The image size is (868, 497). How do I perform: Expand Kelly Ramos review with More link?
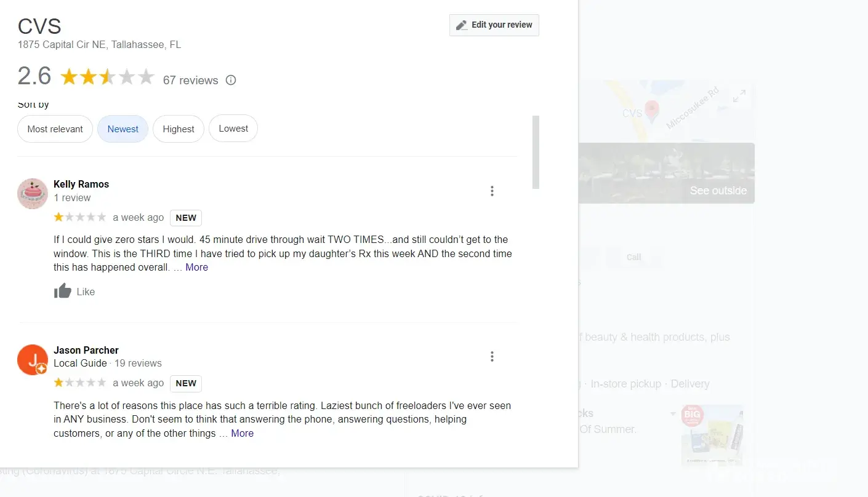[197, 268]
